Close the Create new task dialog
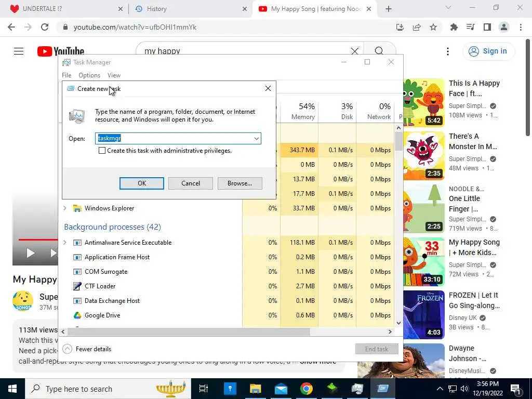This screenshot has height=399, width=532. point(268,88)
